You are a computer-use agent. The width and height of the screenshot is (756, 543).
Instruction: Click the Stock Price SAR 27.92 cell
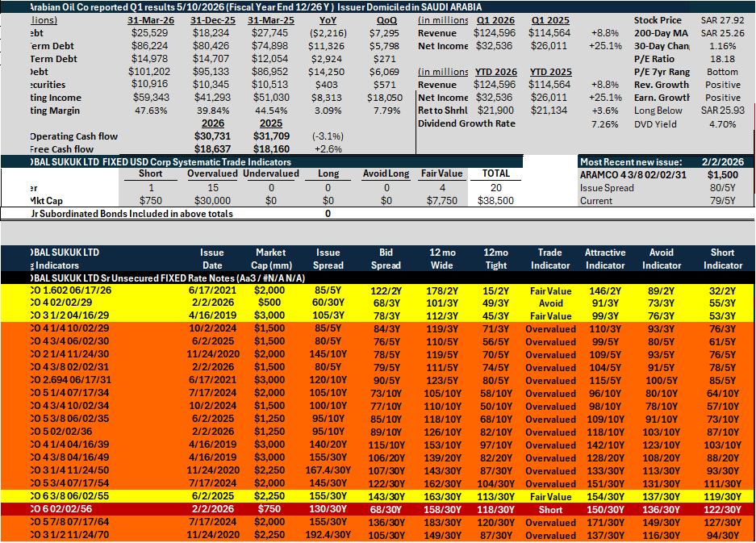tap(722, 20)
